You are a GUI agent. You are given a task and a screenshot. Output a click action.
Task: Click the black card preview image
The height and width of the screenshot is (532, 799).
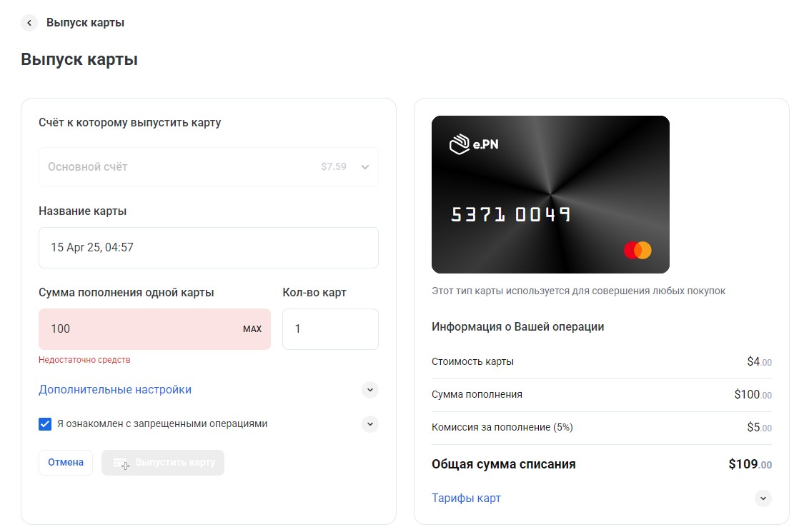[x=550, y=194]
